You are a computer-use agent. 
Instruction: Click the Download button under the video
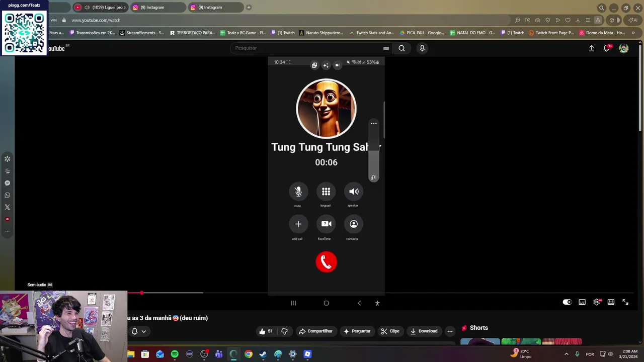[x=424, y=331]
